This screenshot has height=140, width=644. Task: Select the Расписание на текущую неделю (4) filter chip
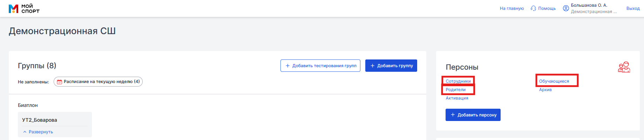(98, 82)
